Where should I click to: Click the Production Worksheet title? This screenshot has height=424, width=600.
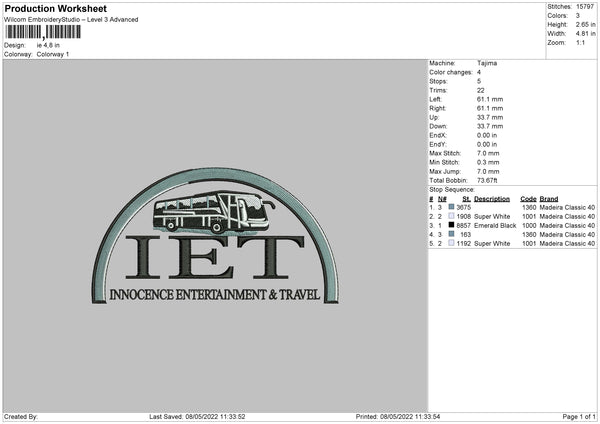(55, 8)
